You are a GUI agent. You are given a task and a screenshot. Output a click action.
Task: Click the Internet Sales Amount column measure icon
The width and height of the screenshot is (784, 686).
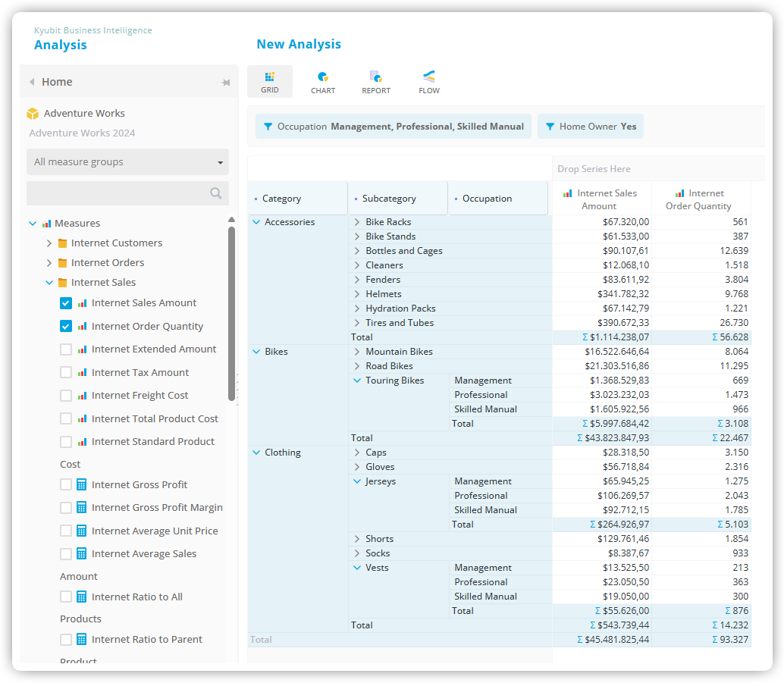[567, 194]
